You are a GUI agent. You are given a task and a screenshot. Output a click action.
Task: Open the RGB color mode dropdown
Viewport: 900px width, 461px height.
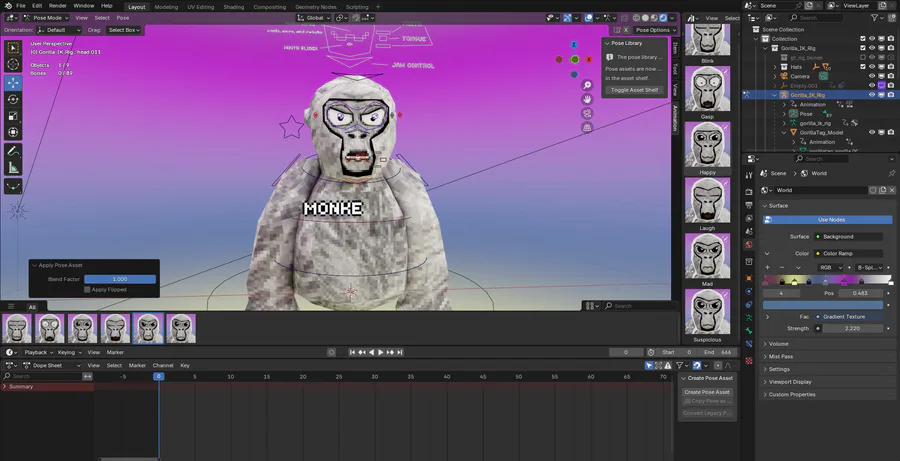click(x=830, y=268)
